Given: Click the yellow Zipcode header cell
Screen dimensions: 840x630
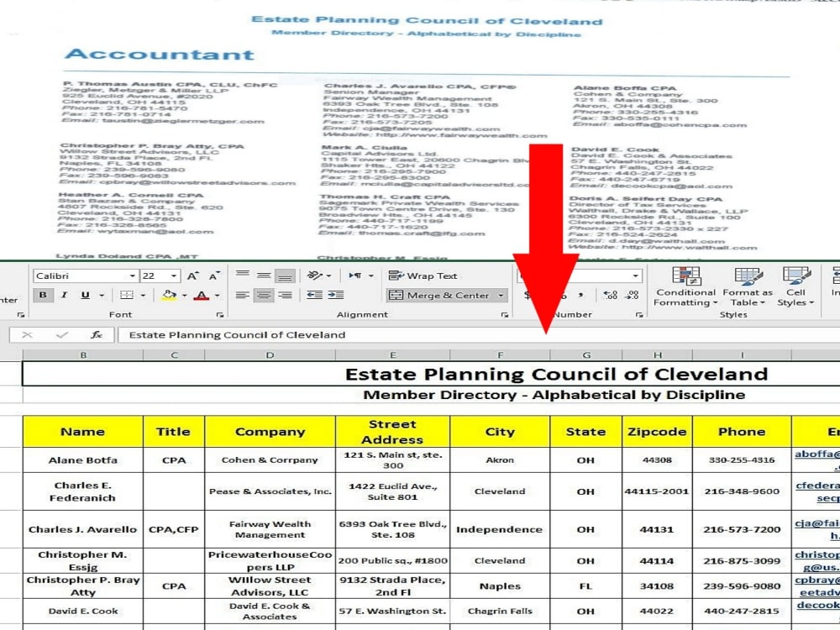Looking at the screenshot, I should 658,432.
